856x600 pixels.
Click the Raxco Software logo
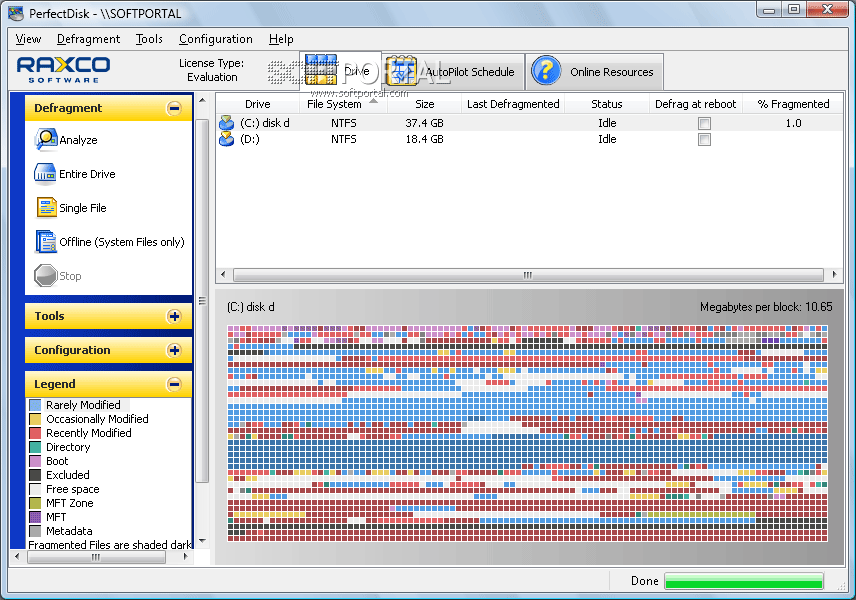coord(63,70)
